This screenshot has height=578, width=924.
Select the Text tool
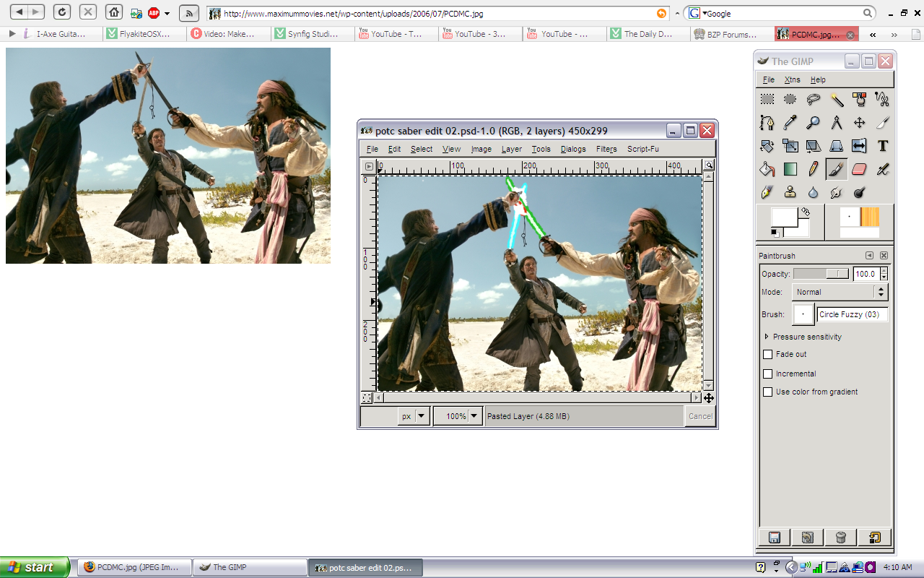(882, 146)
